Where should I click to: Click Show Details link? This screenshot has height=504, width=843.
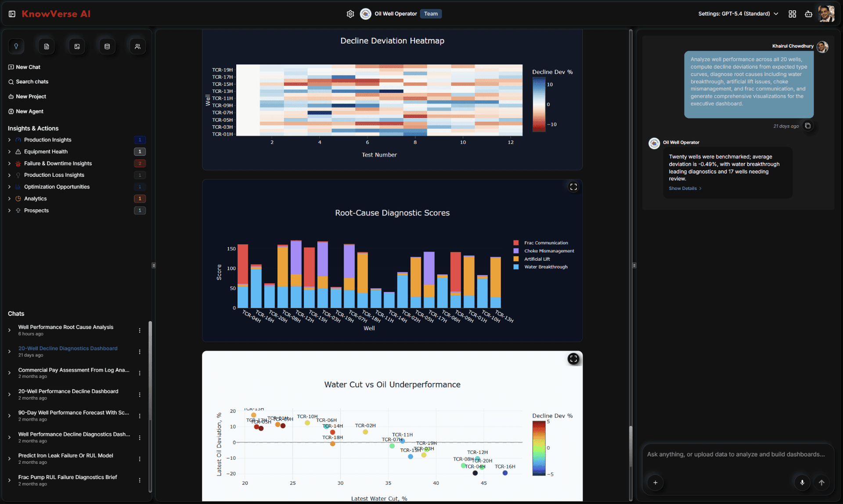[x=685, y=189]
